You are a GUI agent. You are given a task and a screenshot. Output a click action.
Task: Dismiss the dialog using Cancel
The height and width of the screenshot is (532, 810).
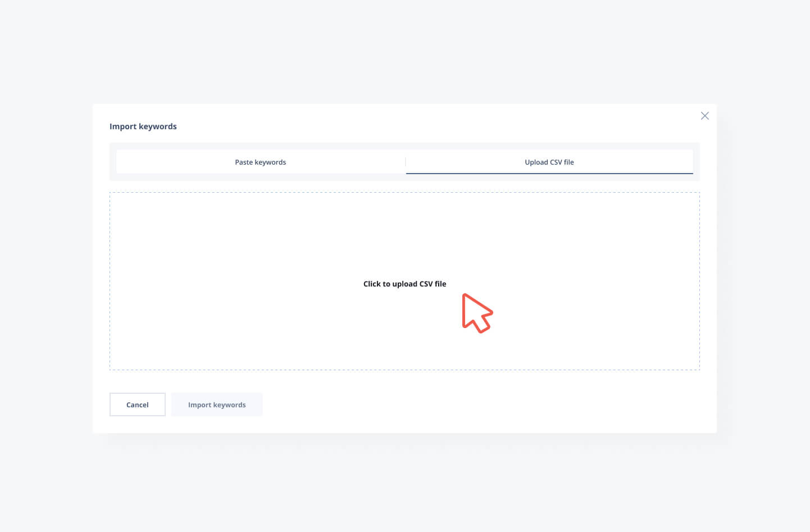tap(137, 404)
